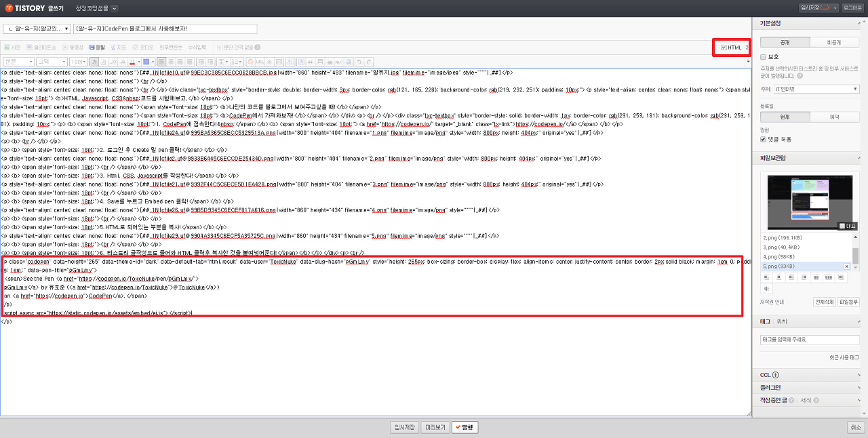Decrease paragraph indent

point(210,62)
